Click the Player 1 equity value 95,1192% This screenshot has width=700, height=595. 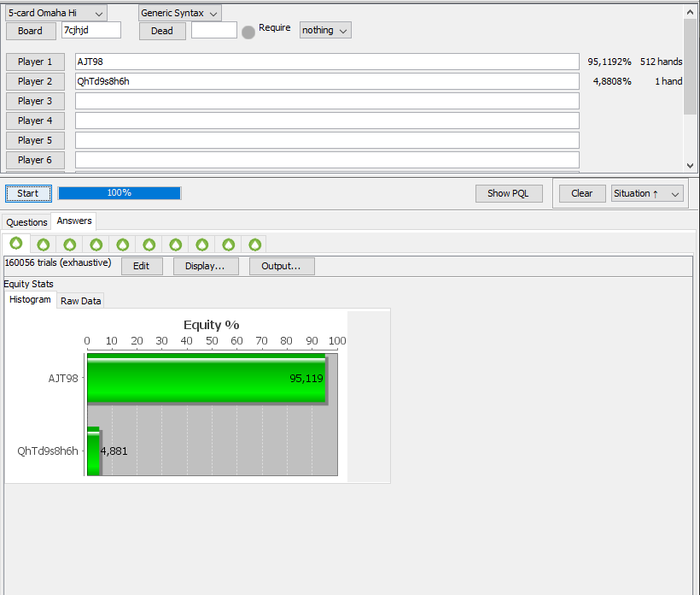(609, 62)
